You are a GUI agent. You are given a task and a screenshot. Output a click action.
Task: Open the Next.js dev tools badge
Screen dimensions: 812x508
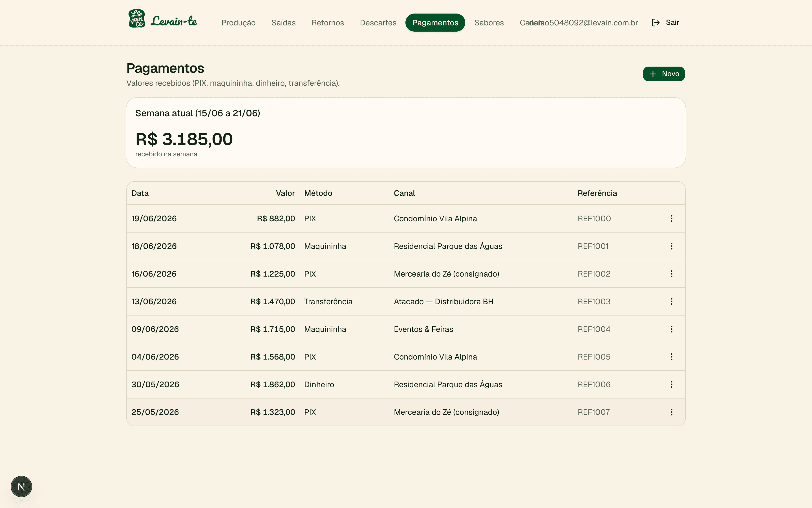pyautogui.click(x=21, y=486)
